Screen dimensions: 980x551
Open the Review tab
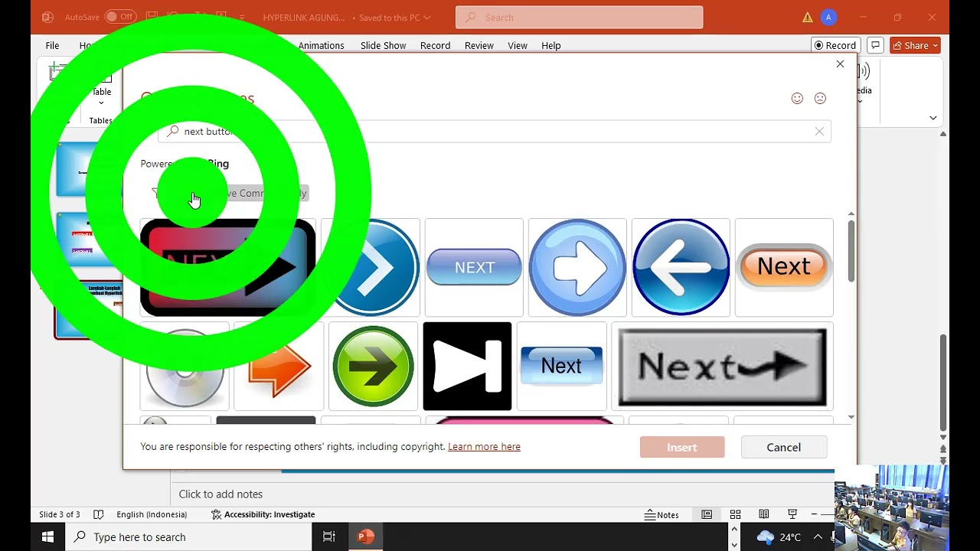tap(479, 45)
